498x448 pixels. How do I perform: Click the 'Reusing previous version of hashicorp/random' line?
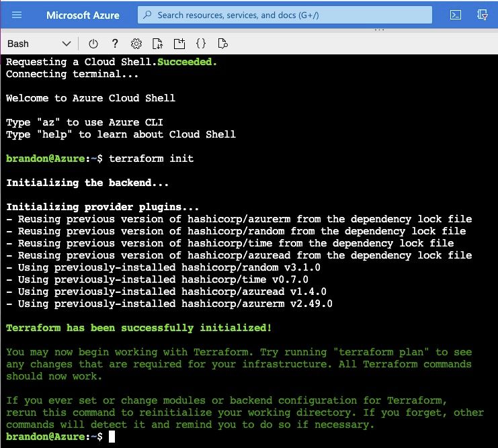click(x=236, y=231)
